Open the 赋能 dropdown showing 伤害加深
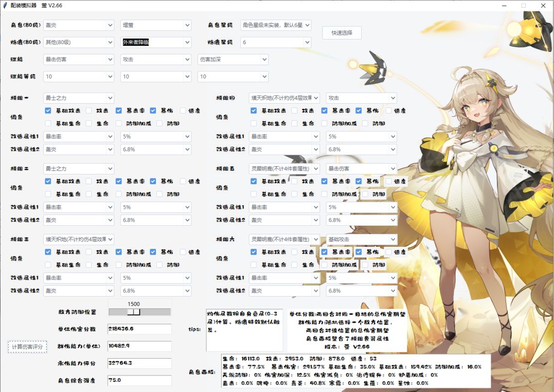 pos(233,60)
